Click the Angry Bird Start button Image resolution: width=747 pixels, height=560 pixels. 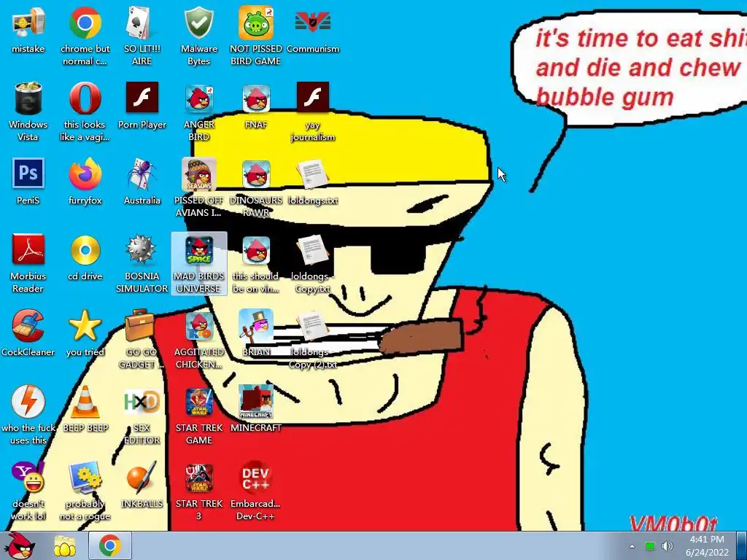pos(20,545)
